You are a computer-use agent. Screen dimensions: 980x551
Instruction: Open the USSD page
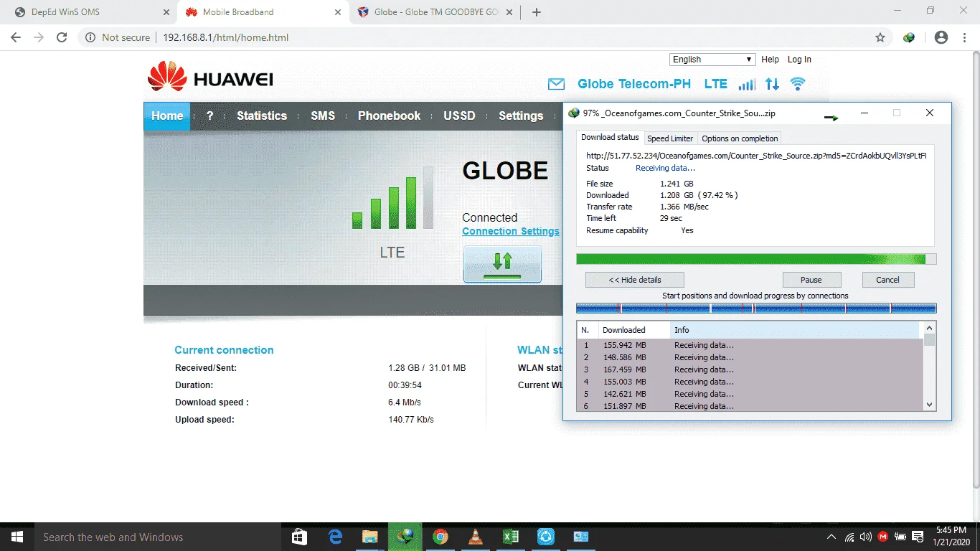[459, 116]
